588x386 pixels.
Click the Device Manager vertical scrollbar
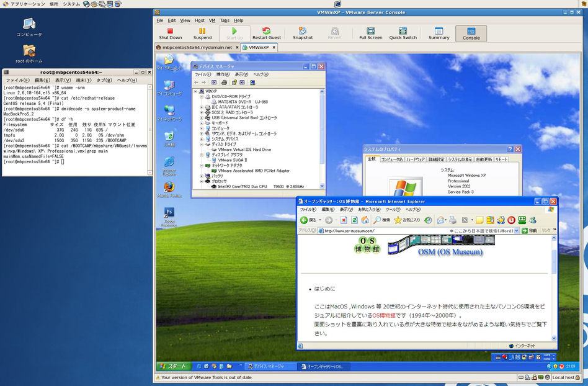322,138
